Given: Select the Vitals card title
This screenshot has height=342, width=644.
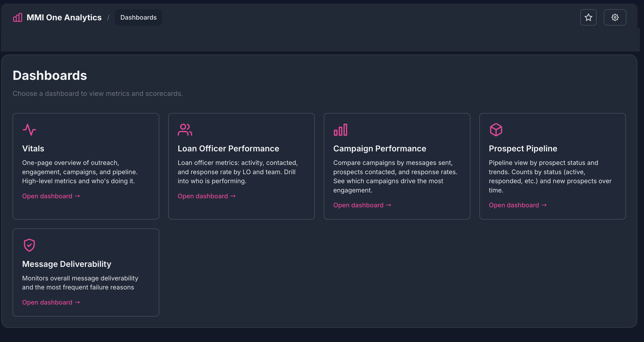Looking at the screenshot, I should pyautogui.click(x=33, y=149).
